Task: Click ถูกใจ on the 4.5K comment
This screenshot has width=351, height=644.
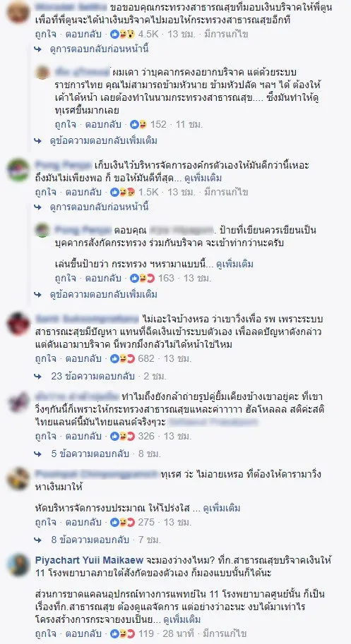Action: pyautogui.click(x=45, y=34)
